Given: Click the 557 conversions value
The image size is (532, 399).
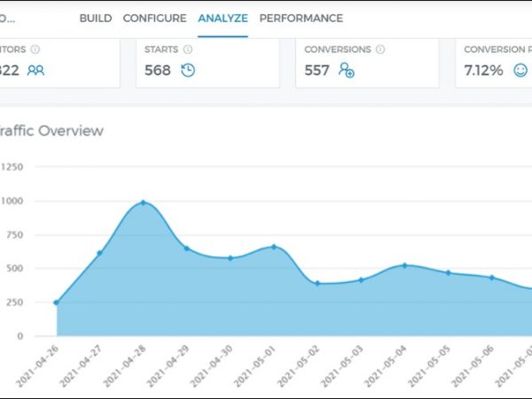Looking at the screenshot, I should click(317, 70).
